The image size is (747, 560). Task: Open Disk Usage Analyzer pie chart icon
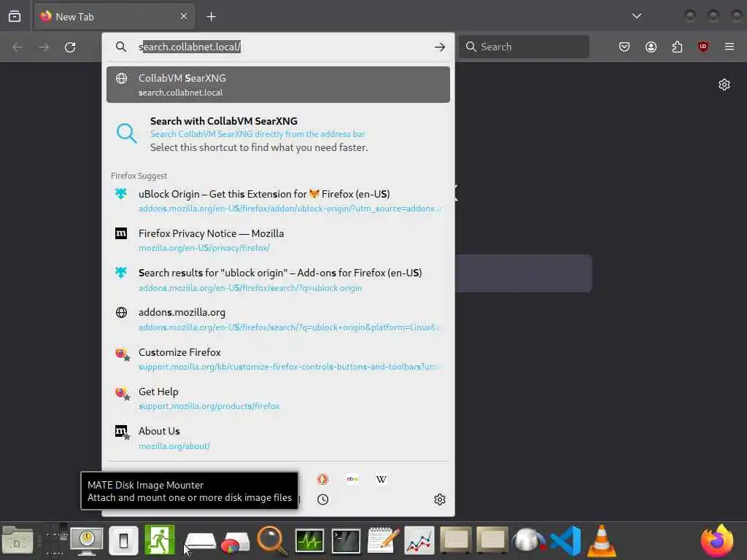click(x=235, y=542)
